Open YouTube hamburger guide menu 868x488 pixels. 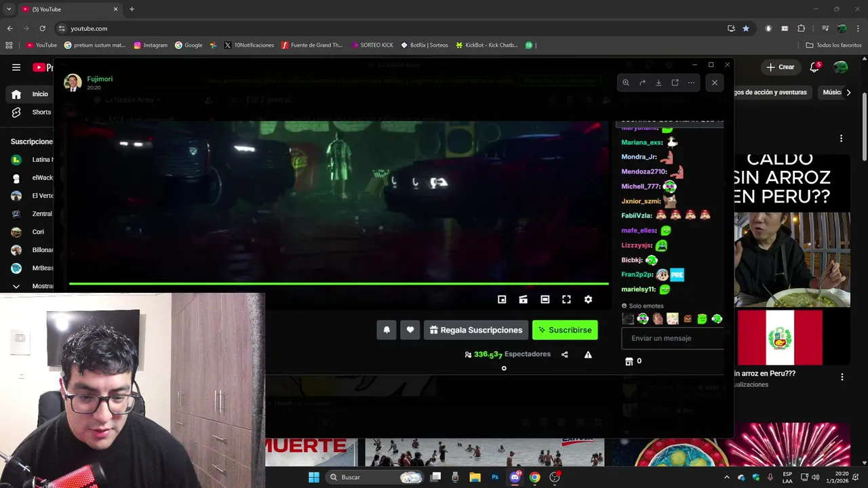pyautogui.click(x=16, y=67)
